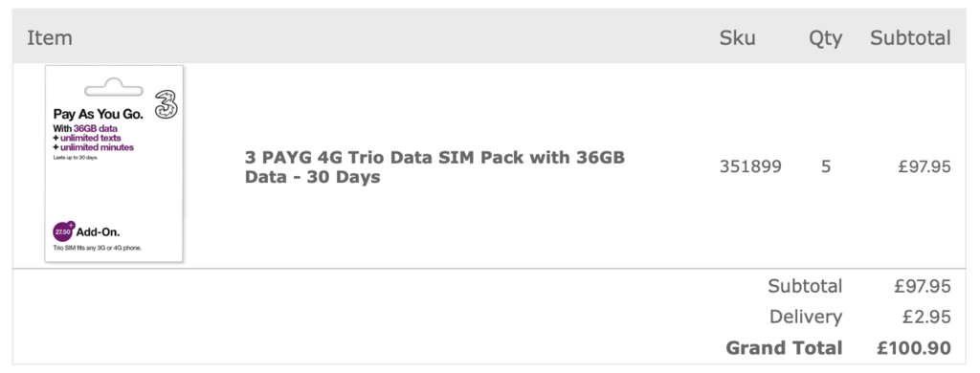Click the Subtotal label in the totals

(805, 286)
